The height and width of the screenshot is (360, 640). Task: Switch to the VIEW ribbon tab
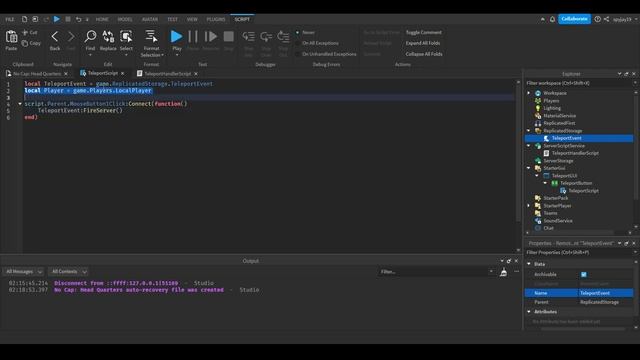click(192, 19)
